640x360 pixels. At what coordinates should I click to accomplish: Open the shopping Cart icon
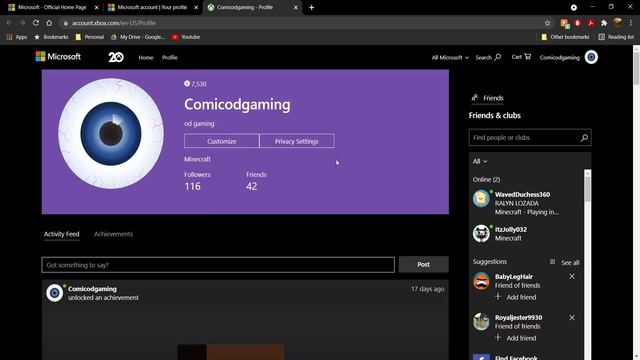point(527,57)
